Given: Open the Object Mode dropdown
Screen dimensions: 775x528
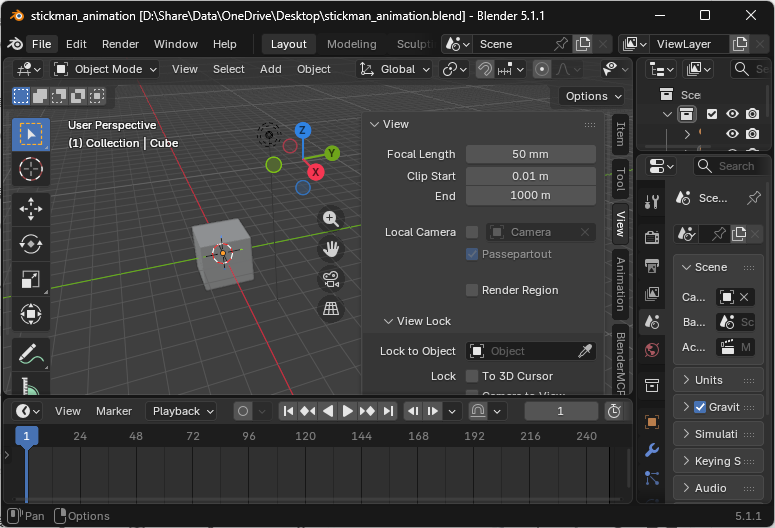Looking at the screenshot, I should pos(105,69).
